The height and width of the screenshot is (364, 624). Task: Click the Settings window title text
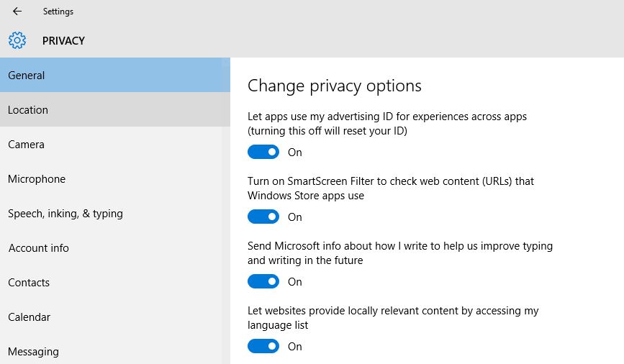pyautogui.click(x=58, y=12)
